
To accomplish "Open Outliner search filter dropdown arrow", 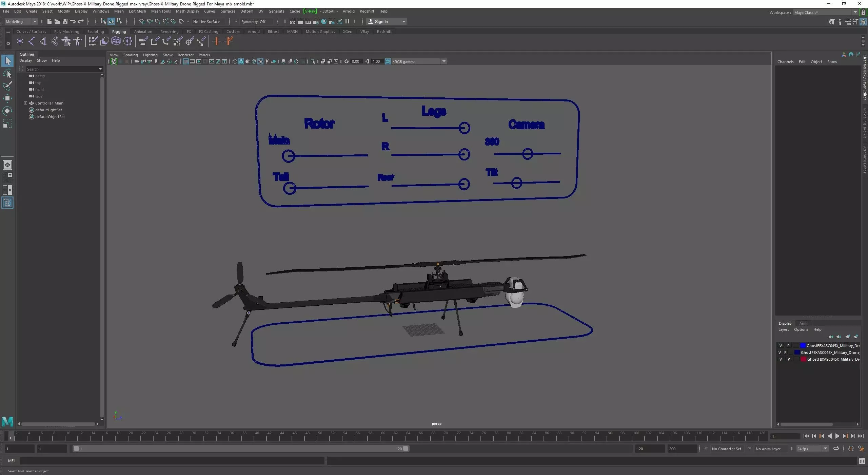I will coord(100,69).
